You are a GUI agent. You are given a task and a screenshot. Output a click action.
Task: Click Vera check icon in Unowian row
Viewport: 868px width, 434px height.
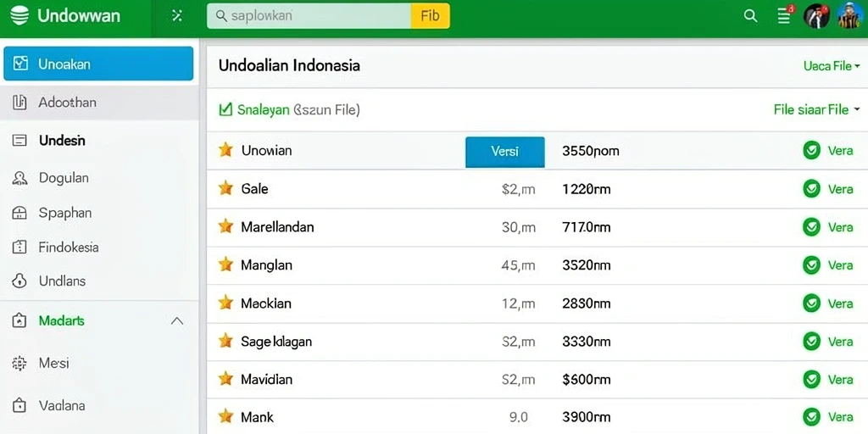pos(811,150)
